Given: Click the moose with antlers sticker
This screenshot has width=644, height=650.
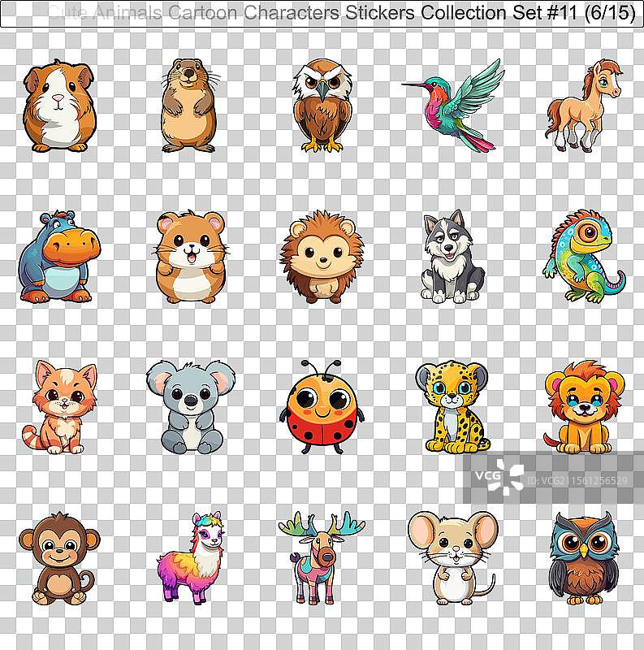Looking at the screenshot, I should (322, 557).
